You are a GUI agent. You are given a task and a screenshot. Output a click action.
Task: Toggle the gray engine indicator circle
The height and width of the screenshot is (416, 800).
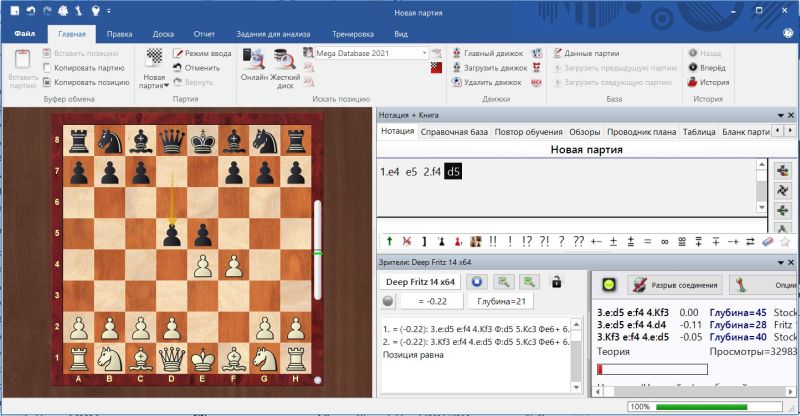coord(388,302)
